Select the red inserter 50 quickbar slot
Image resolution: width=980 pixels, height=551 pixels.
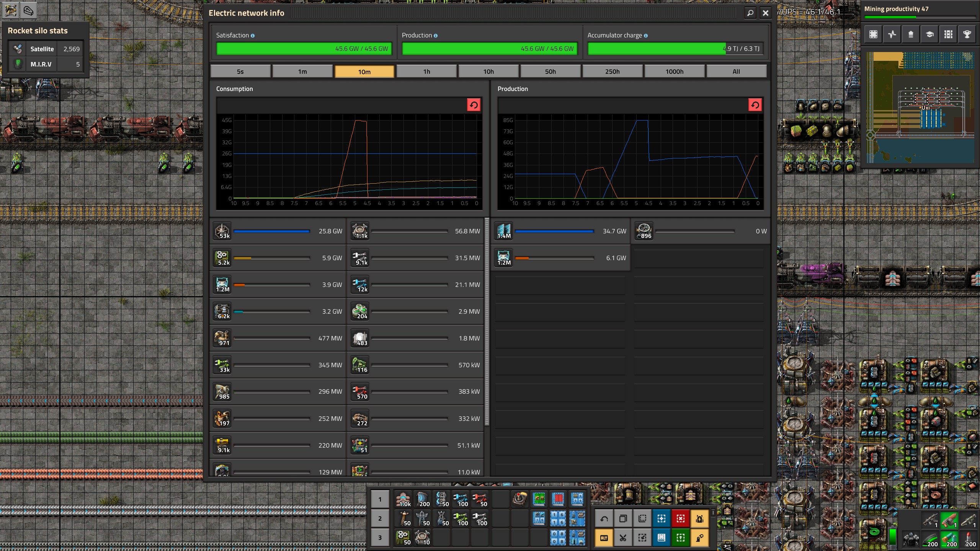point(480,499)
